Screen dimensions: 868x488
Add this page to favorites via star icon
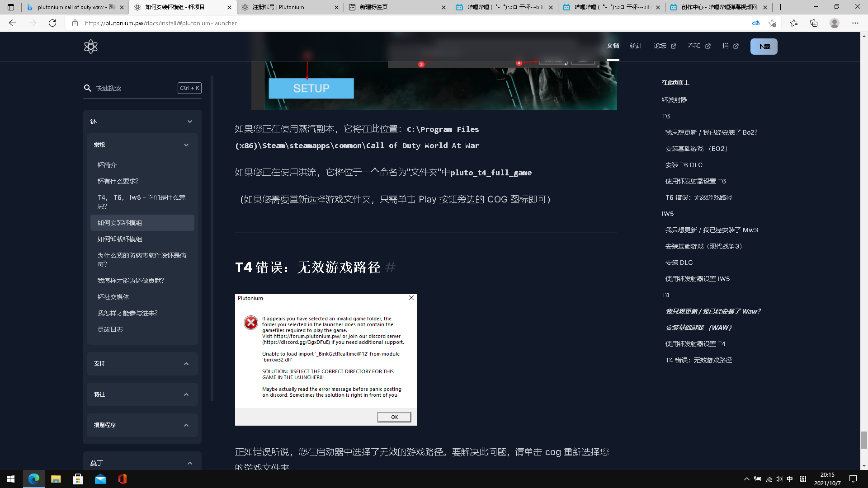pyautogui.click(x=773, y=23)
